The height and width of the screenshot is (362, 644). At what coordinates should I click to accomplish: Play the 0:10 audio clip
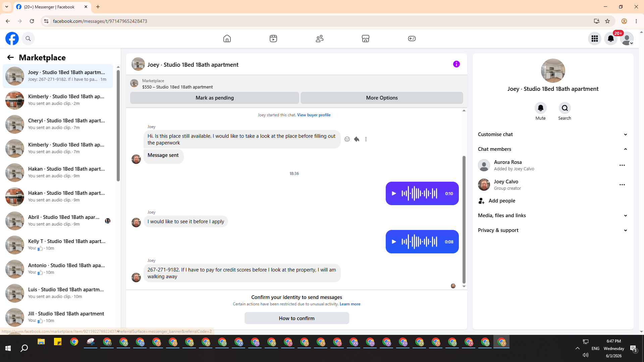click(x=394, y=193)
